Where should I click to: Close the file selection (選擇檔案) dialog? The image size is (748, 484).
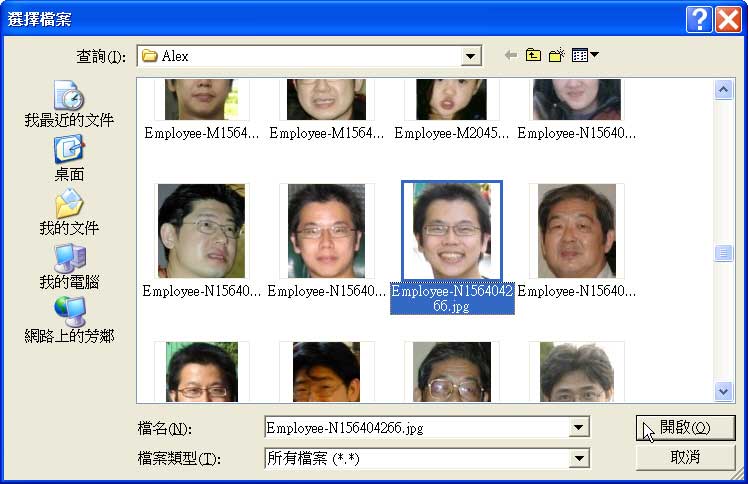(x=728, y=20)
